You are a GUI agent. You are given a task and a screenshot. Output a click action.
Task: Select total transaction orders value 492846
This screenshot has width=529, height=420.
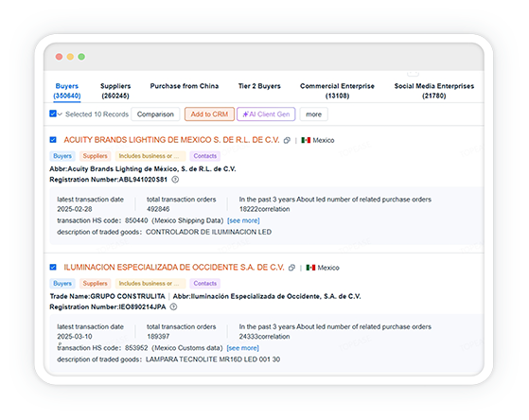click(x=158, y=209)
